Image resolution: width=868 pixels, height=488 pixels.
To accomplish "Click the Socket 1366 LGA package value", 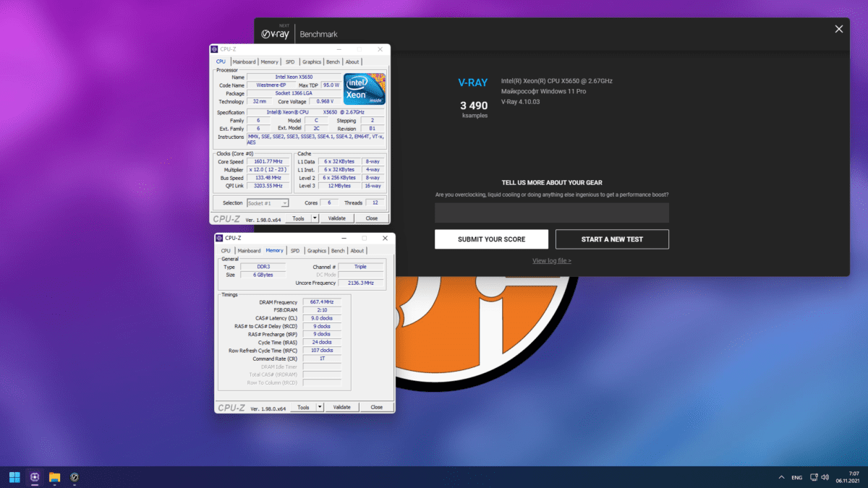I will click(x=294, y=93).
